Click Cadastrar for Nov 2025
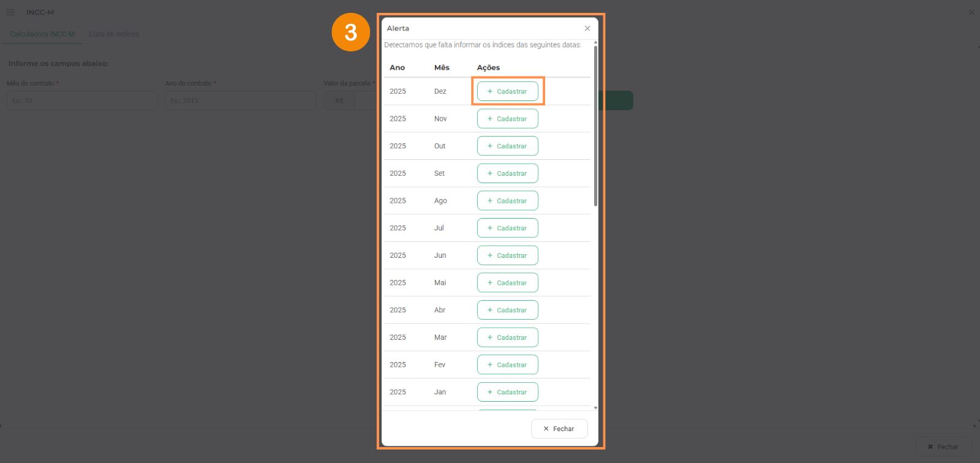 click(x=507, y=119)
